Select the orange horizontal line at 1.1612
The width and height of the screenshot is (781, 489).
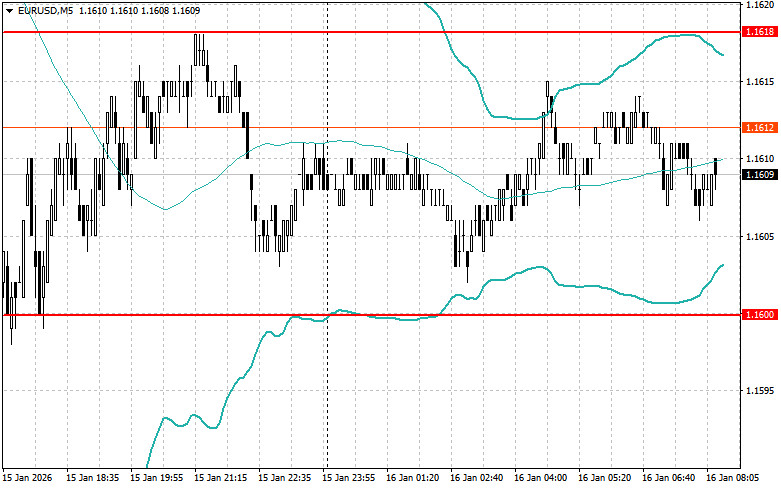[372, 128]
